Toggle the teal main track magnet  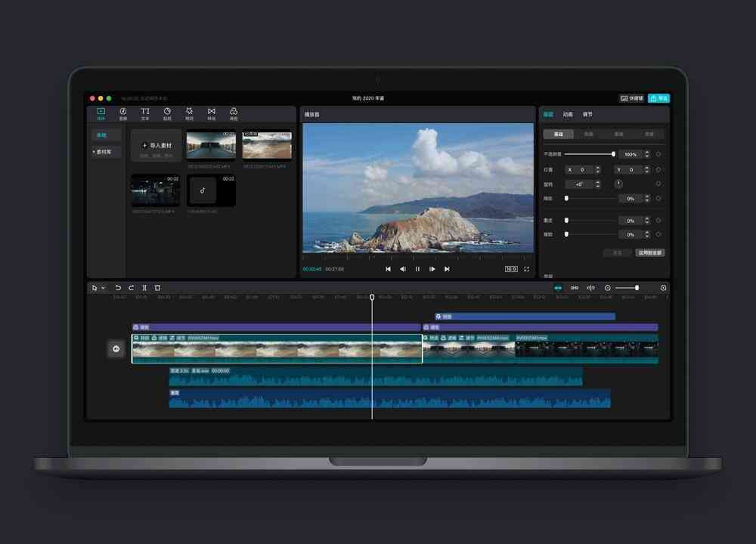pos(559,288)
